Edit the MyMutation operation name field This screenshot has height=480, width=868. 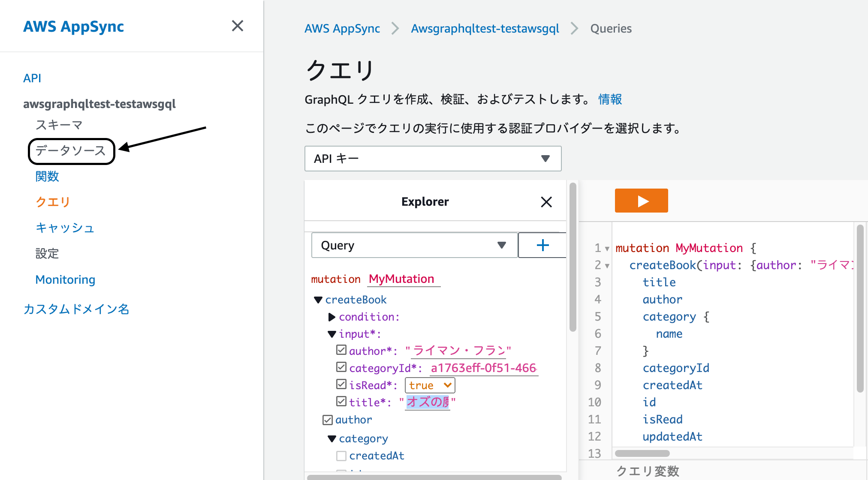404,279
